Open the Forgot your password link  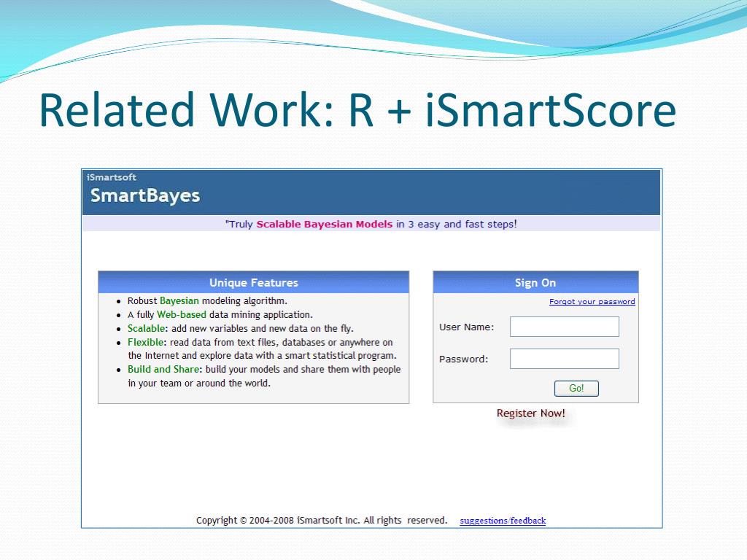click(x=592, y=301)
